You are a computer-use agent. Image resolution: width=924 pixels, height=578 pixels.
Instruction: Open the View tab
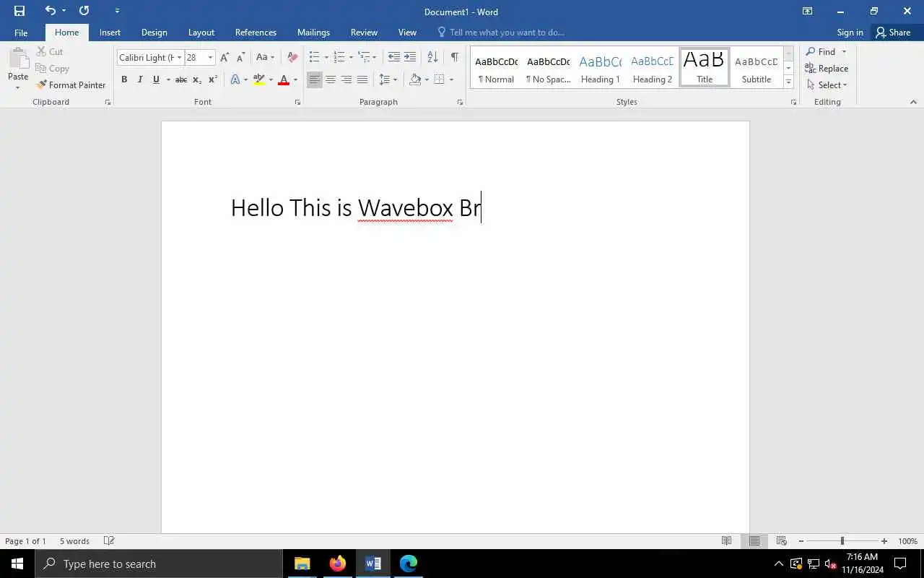click(x=407, y=33)
